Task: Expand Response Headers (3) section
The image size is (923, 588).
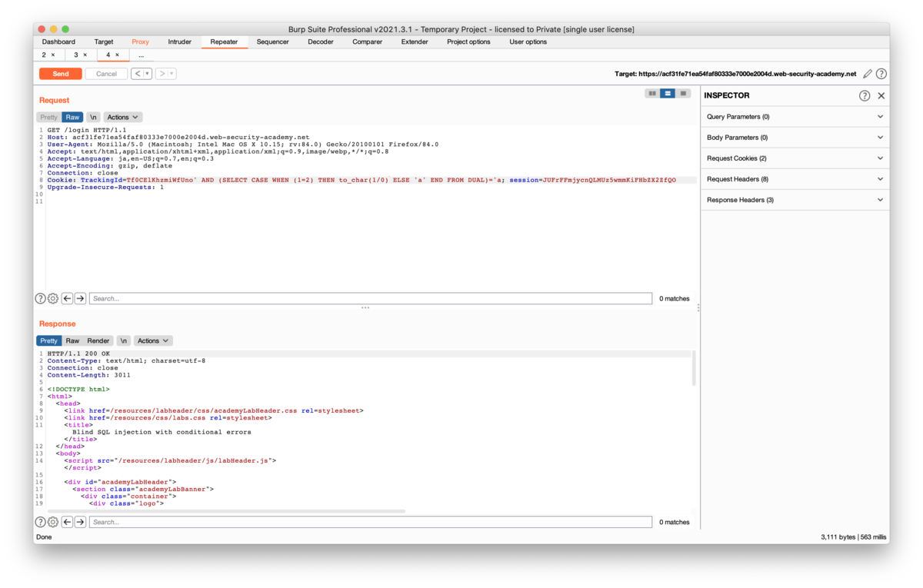Action: pos(795,200)
